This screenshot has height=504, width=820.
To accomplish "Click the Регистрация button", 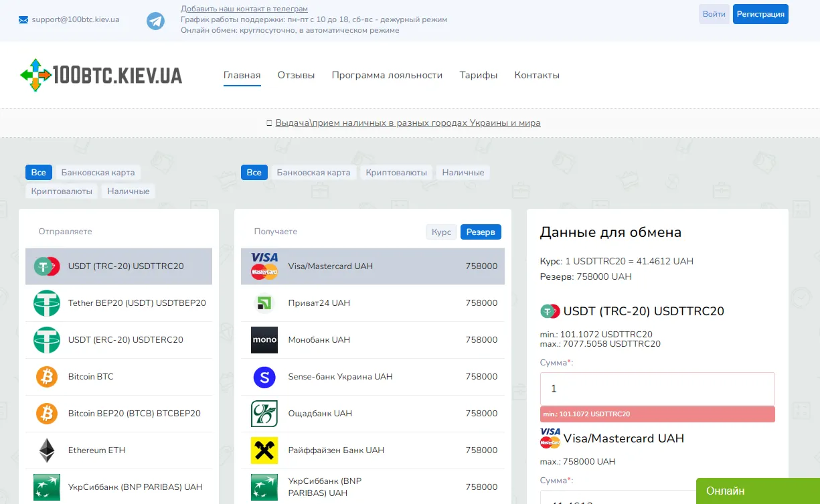I will pyautogui.click(x=760, y=13).
